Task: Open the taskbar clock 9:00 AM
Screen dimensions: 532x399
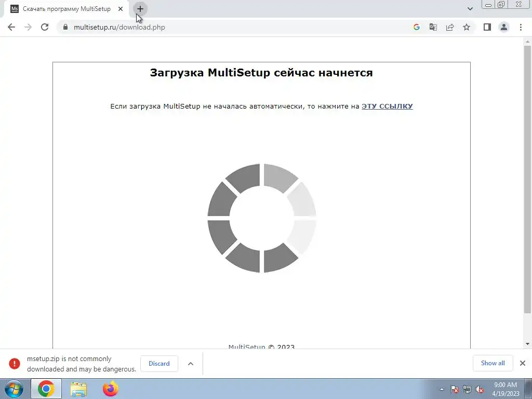Action: tap(506, 389)
